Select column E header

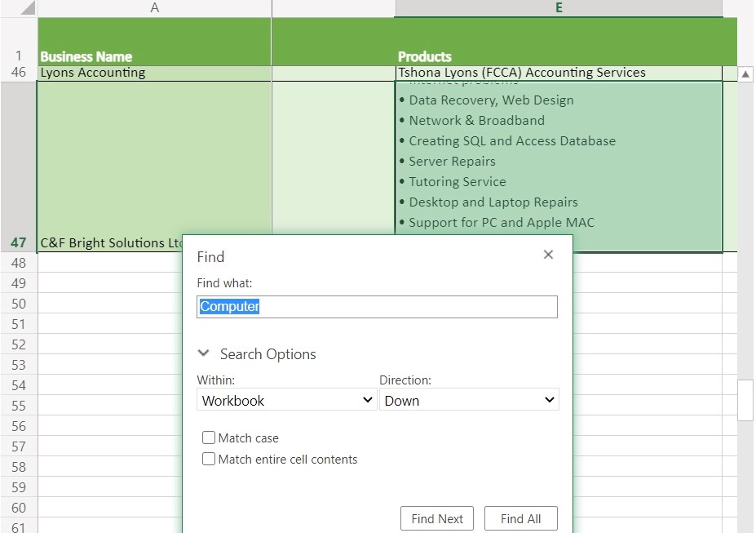559,8
